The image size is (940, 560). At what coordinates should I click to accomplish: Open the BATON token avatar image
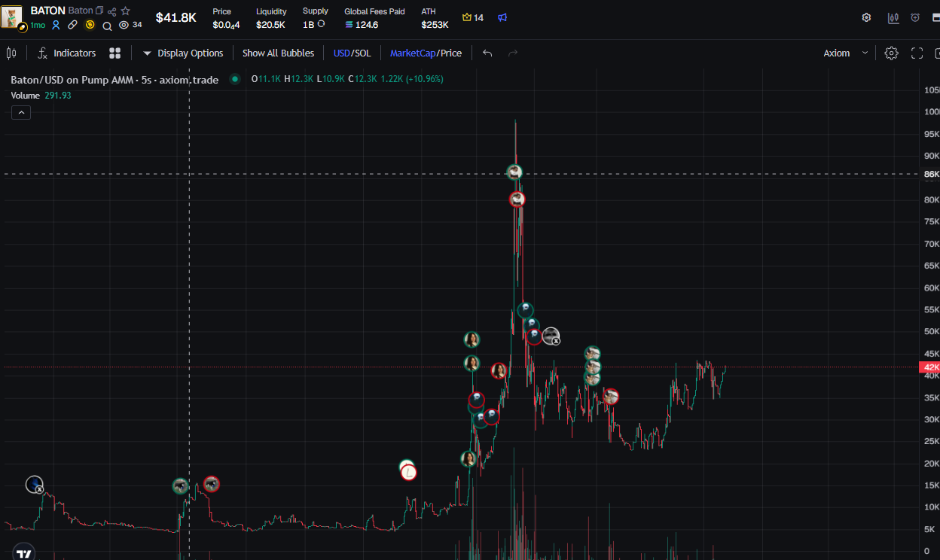(x=13, y=17)
